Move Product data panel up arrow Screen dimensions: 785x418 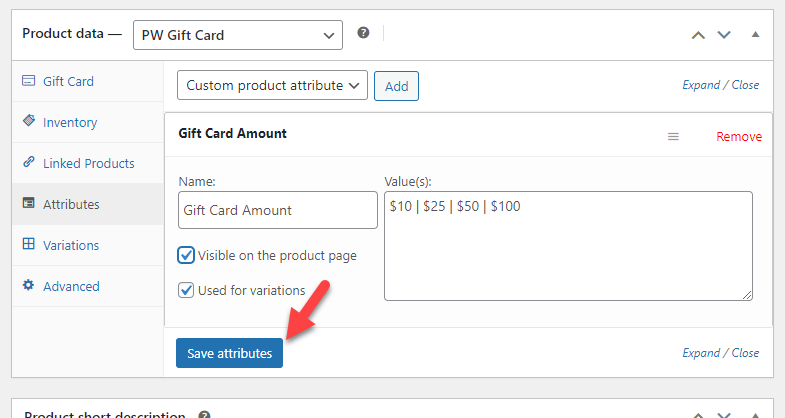[698, 35]
